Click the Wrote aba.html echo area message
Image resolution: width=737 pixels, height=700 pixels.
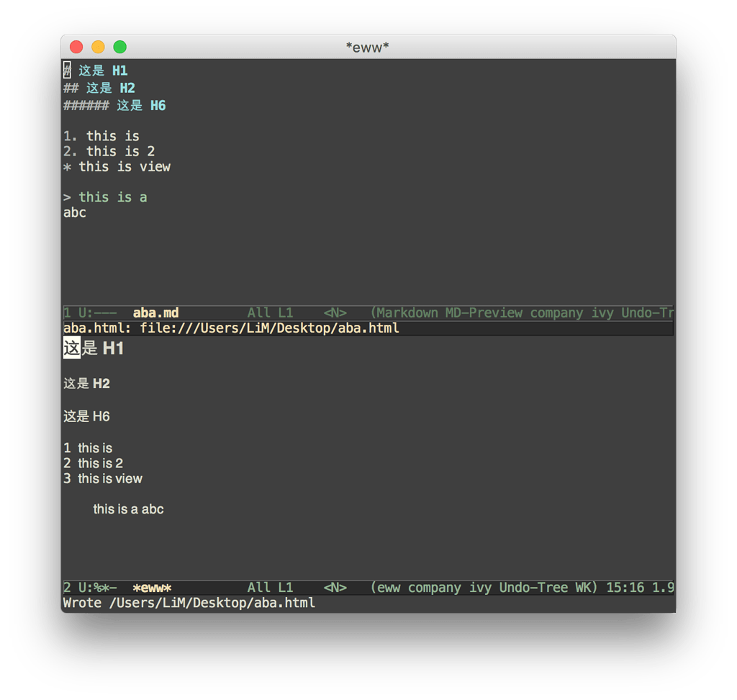pyautogui.click(x=189, y=603)
